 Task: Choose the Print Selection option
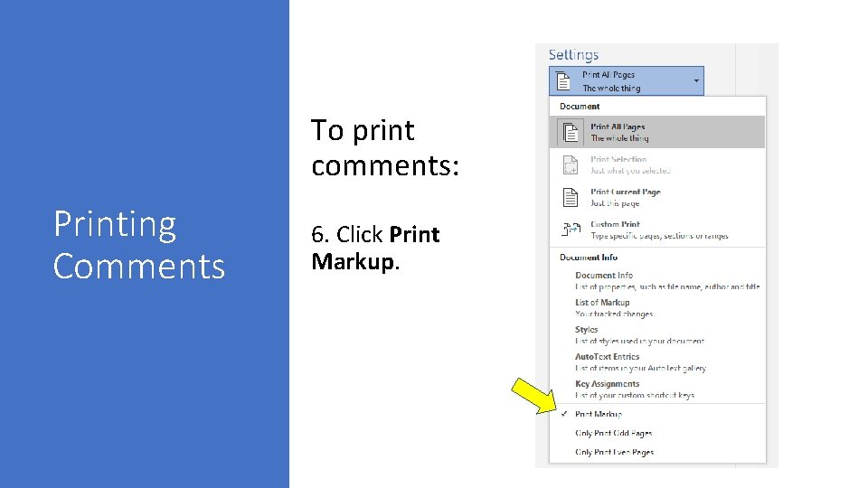657,164
